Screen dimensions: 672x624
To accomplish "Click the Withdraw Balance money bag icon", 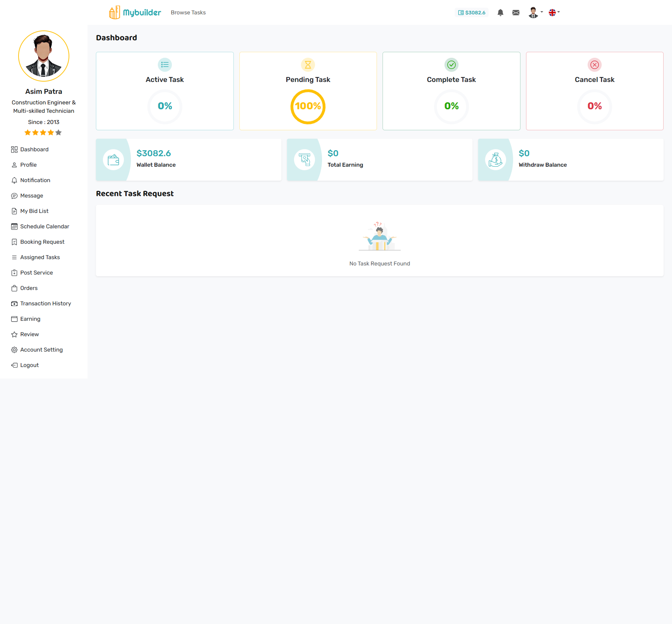I will click(495, 160).
